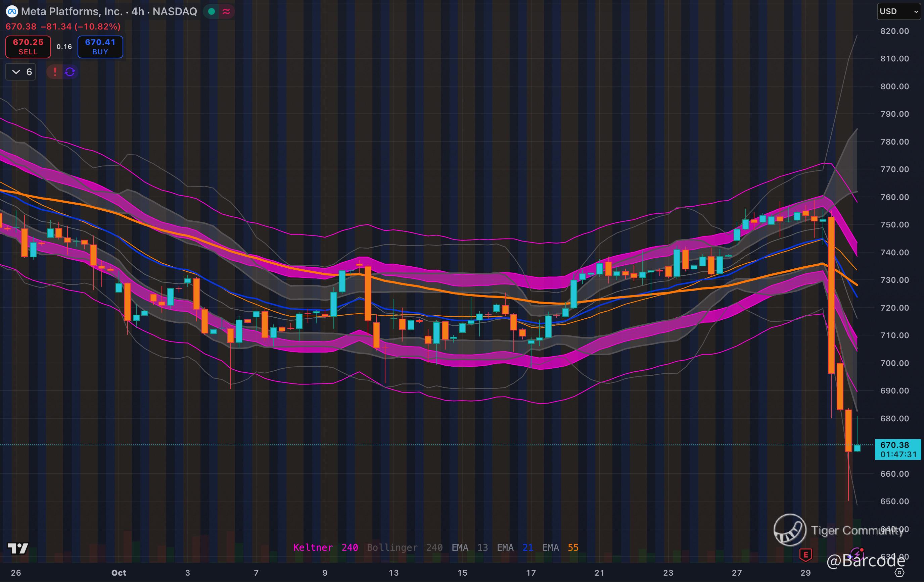Click the green market open status dot
Image resolution: width=924 pixels, height=582 pixels.
pyautogui.click(x=211, y=11)
